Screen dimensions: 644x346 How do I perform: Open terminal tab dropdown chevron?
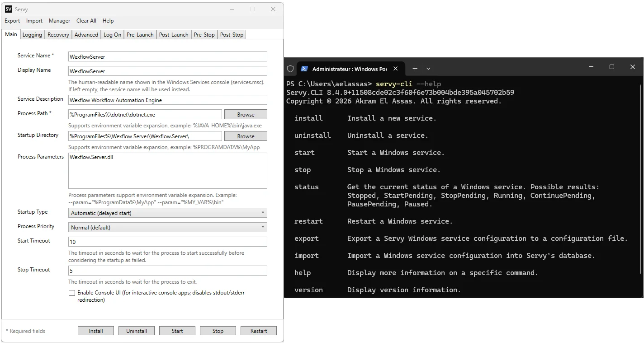pos(428,69)
